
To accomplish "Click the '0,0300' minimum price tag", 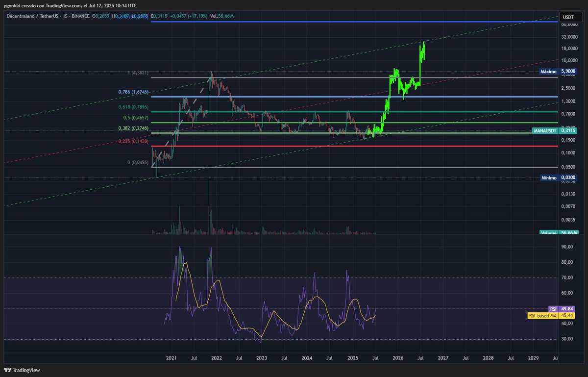I will point(568,177).
